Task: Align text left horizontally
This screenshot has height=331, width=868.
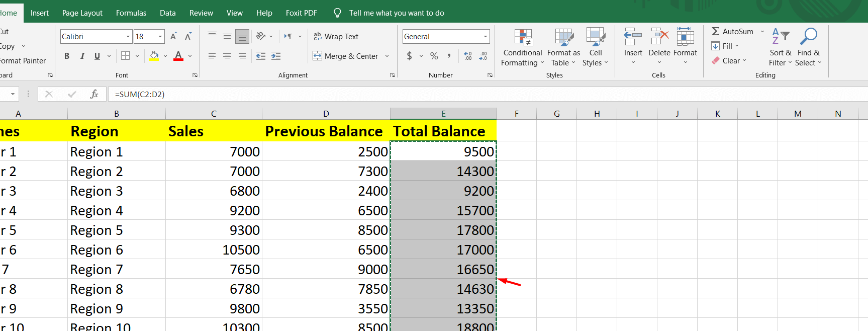Action: pos(212,56)
